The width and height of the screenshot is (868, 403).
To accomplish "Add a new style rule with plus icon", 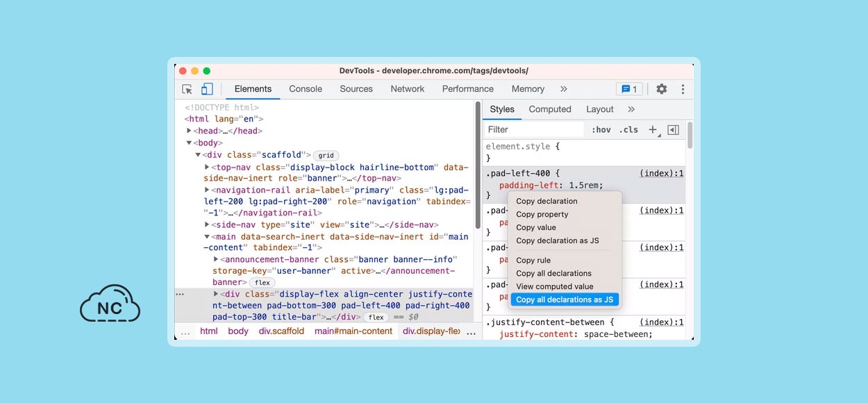I will pos(653,130).
